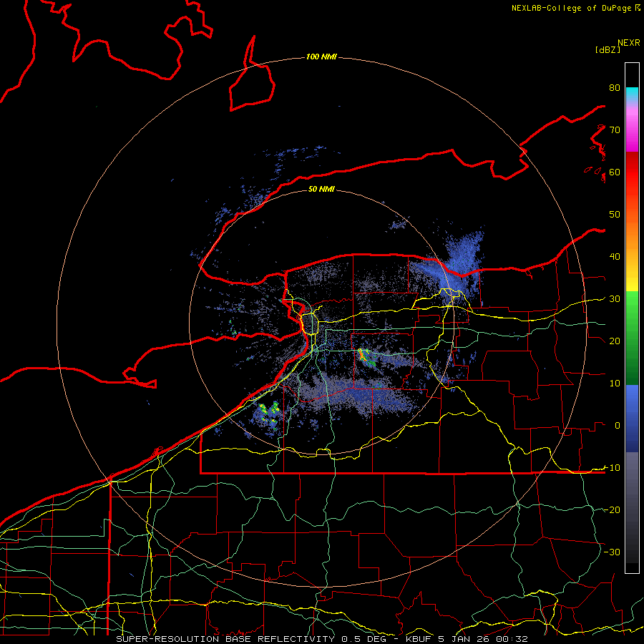
Task: Click the 60 value on the dBZ scale
Action: click(615, 172)
